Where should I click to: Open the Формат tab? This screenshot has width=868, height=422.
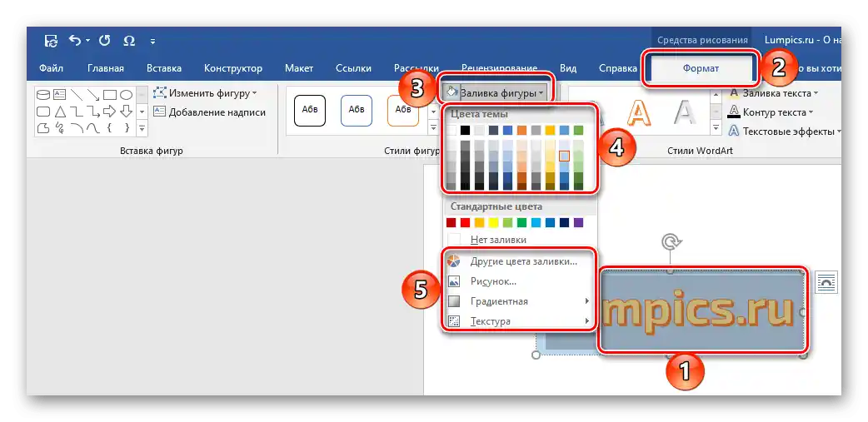701,68
